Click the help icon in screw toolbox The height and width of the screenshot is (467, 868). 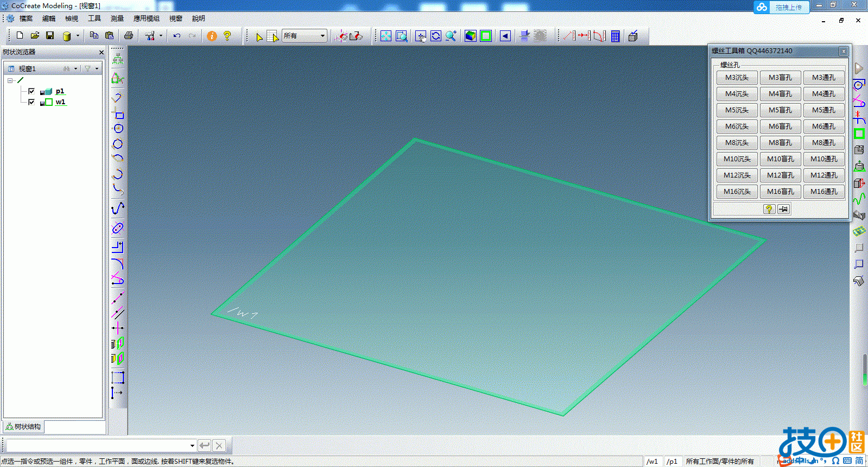pos(769,209)
